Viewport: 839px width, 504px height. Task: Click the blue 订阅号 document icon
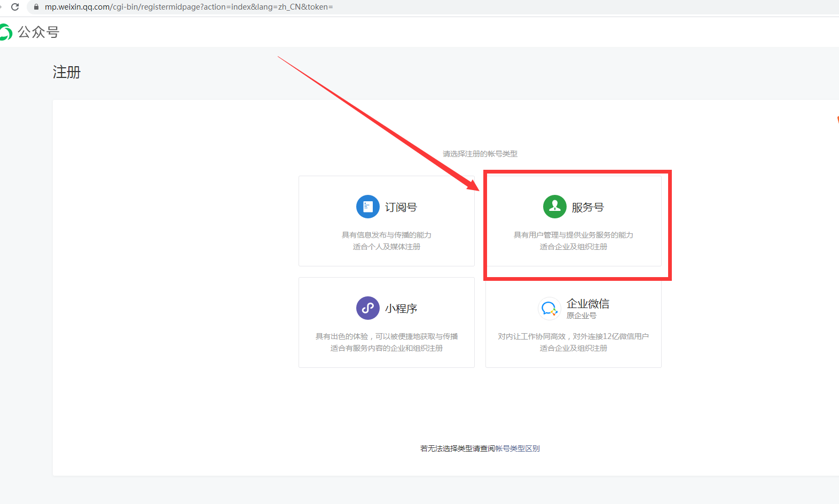pos(368,207)
